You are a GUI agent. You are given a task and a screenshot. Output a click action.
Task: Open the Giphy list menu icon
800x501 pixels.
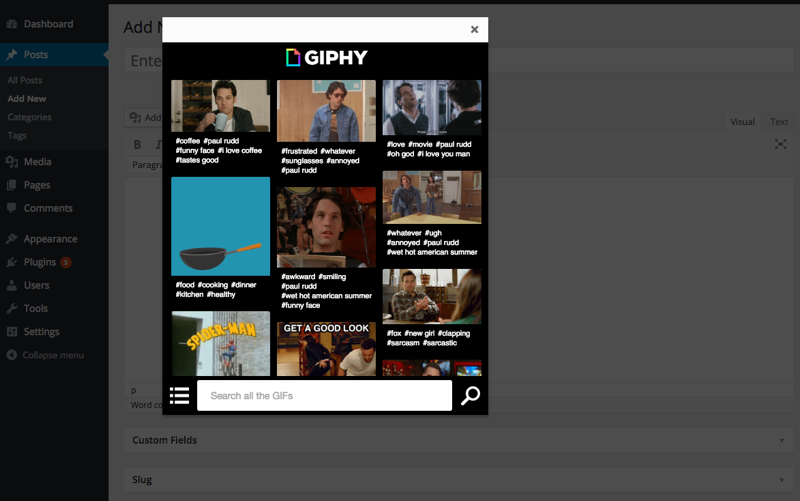click(x=180, y=396)
